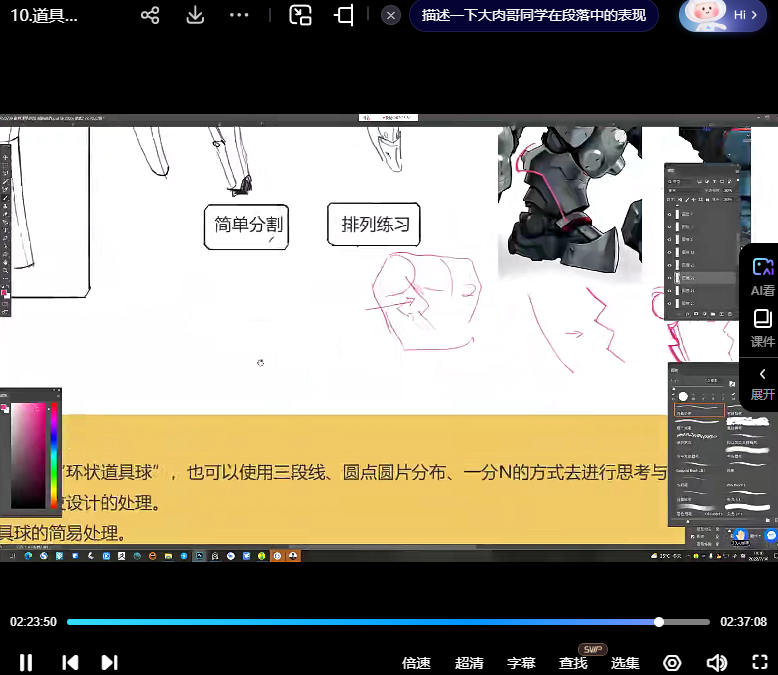The height and width of the screenshot is (675, 778).
Task: Click the download icon
Action: tap(195, 15)
